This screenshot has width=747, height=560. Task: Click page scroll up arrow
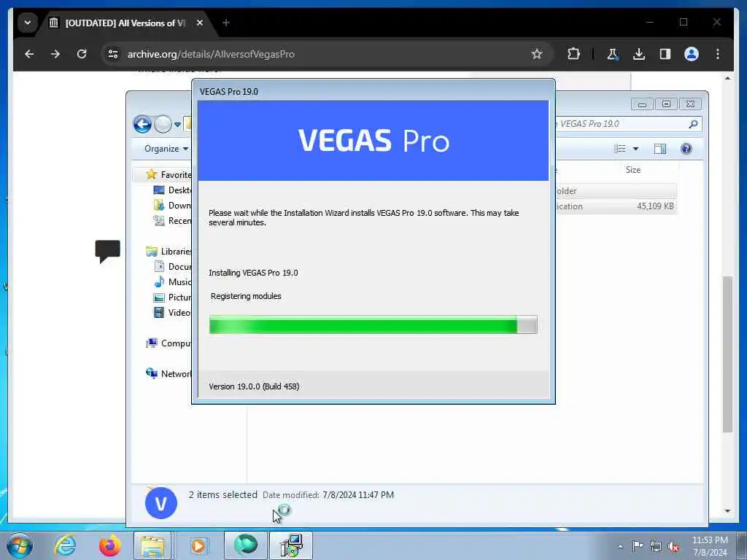(727, 78)
